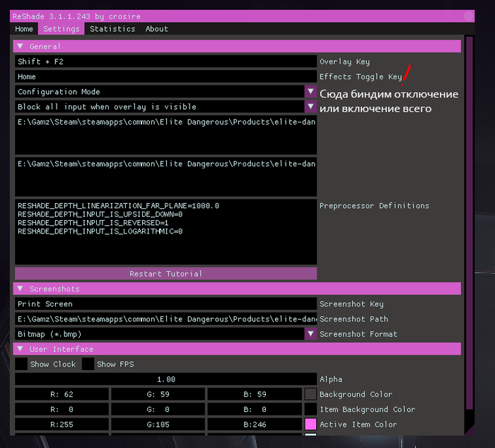Image resolution: width=495 pixels, height=448 pixels.
Task: Click the Item Background Color swatch
Action: point(310,409)
